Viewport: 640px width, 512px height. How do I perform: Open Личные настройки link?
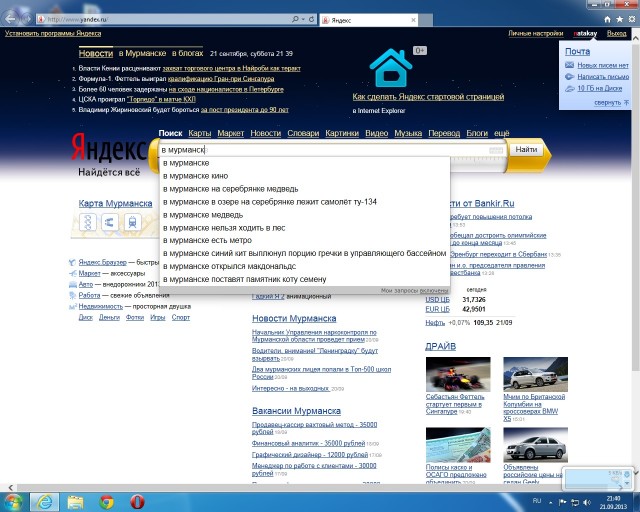click(536, 33)
